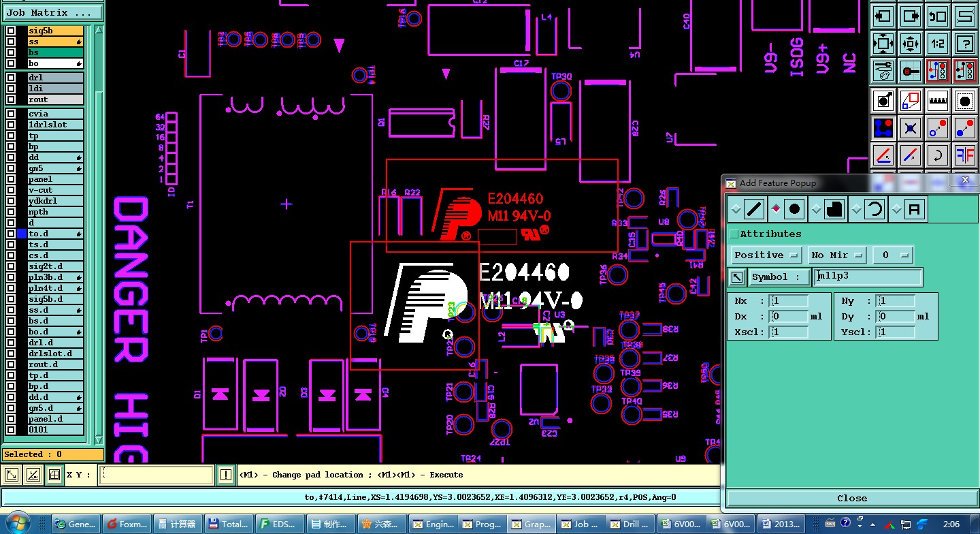This screenshot has width=980, height=534.
Task: Click the symbol name field containing m11p3
Action: tap(868, 277)
